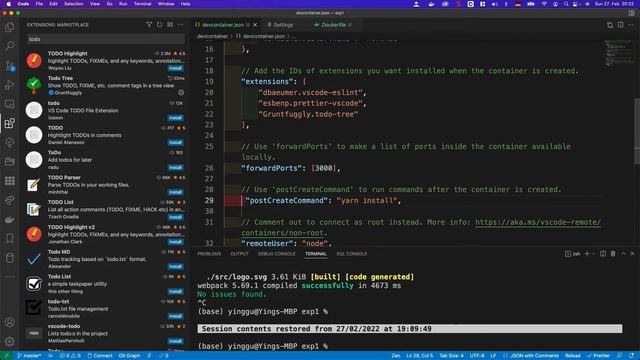The height and width of the screenshot is (360, 640).
Task: Open the PROBLEMS panel tab
Action: pyautogui.click(x=209, y=254)
